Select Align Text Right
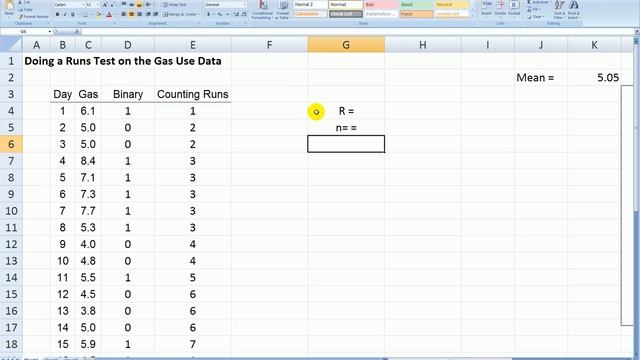Screen dimensions: 640x360 pyautogui.click(x=139, y=14)
